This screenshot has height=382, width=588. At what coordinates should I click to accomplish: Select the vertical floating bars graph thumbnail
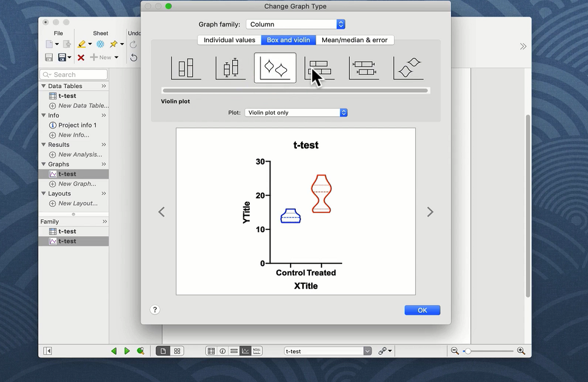(x=186, y=68)
